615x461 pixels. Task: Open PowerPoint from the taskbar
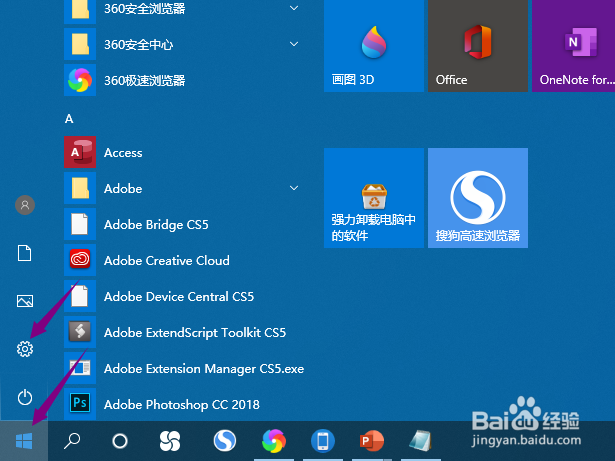372,441
